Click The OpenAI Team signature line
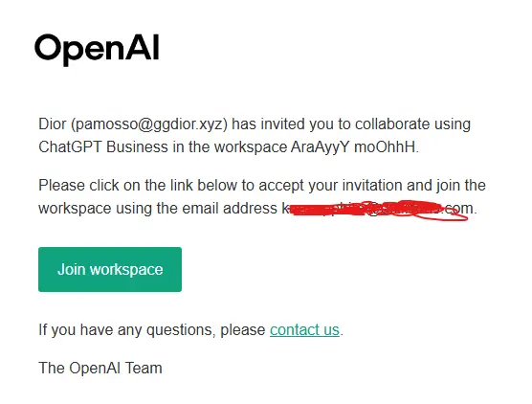 pos(100,368)
